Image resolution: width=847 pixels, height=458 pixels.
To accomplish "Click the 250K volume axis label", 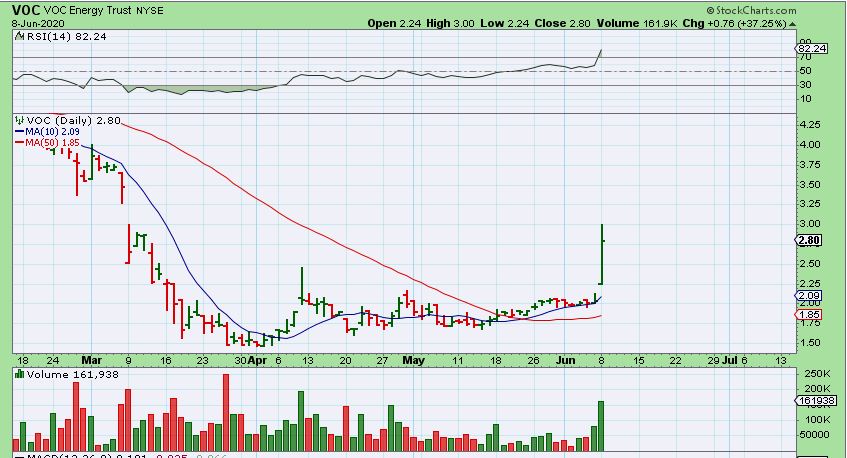I will coord(817,374).
